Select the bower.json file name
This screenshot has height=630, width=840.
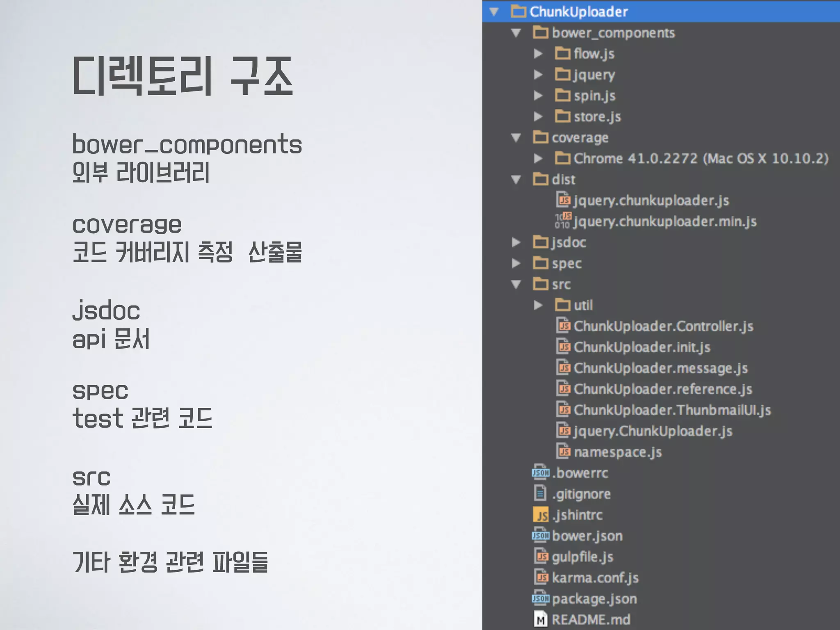coord(587,536)
